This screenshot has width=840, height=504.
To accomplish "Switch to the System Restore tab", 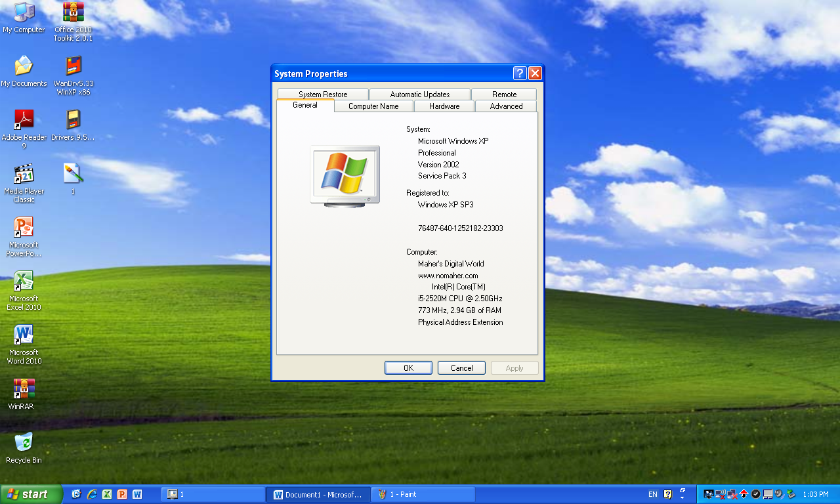I will click(x=323, y=94).
